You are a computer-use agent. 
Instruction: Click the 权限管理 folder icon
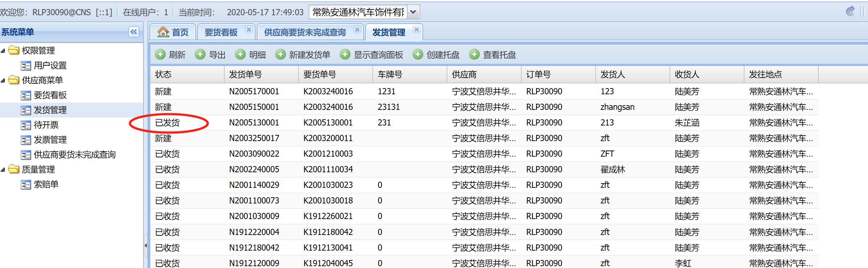(14, 50)
